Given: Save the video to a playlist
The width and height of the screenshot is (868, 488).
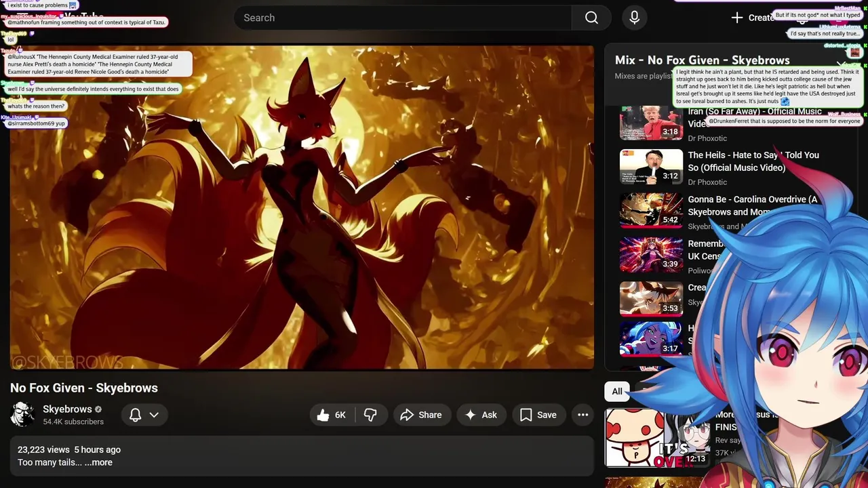Looking at the screenshot, I should (x=538, y=415).
